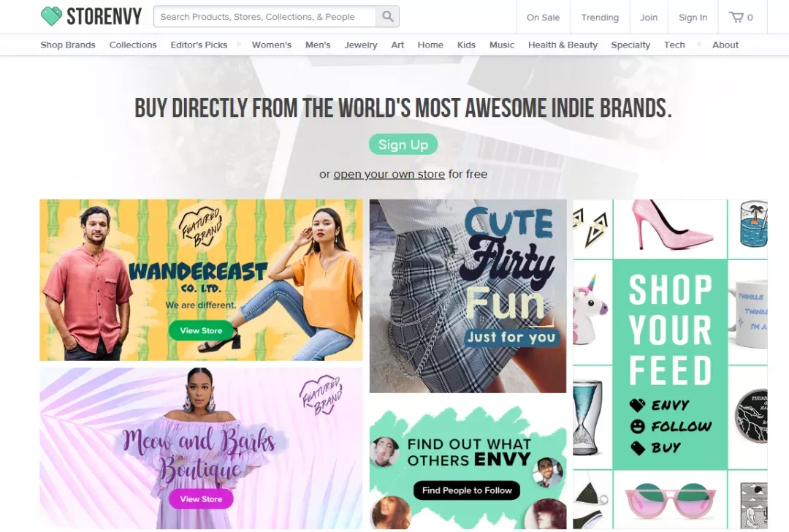This screenshot has height=532, width=789.
Task: Open the shopping cart icon
Action: click(x=736, y=17)
